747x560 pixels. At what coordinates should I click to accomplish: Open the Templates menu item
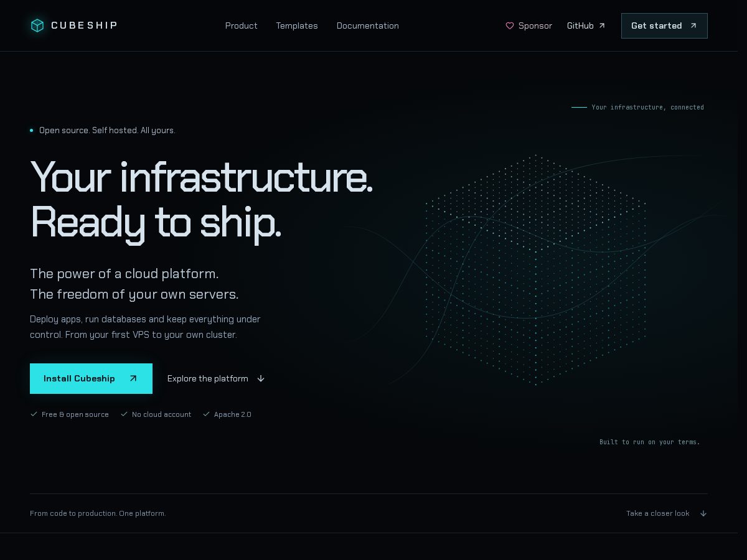pyautogui.click(x=297, y=26)
